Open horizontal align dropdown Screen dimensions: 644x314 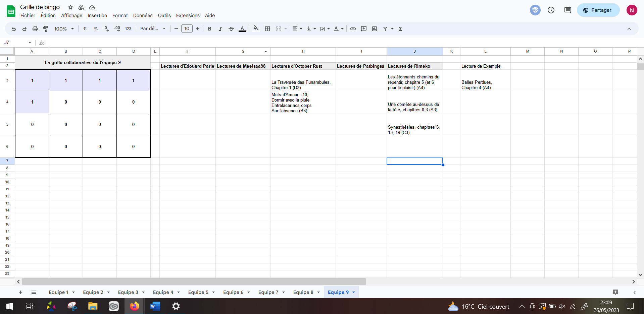[297, 29]
